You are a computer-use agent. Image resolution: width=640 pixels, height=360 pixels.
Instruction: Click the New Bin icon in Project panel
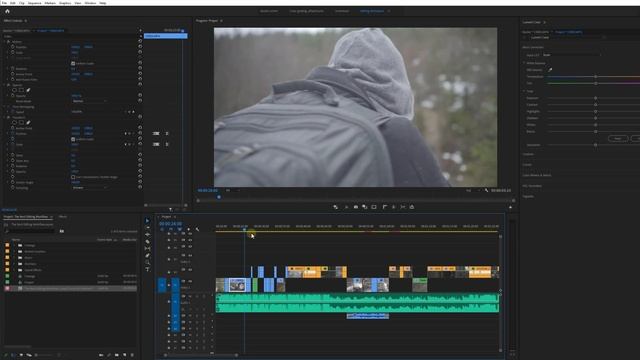117,355
